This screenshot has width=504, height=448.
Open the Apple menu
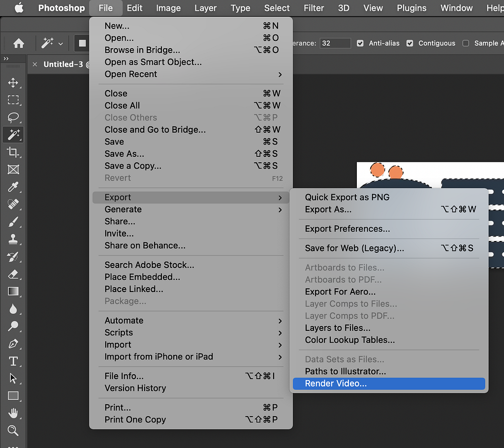pyautogui.click(x=19, y=8)
